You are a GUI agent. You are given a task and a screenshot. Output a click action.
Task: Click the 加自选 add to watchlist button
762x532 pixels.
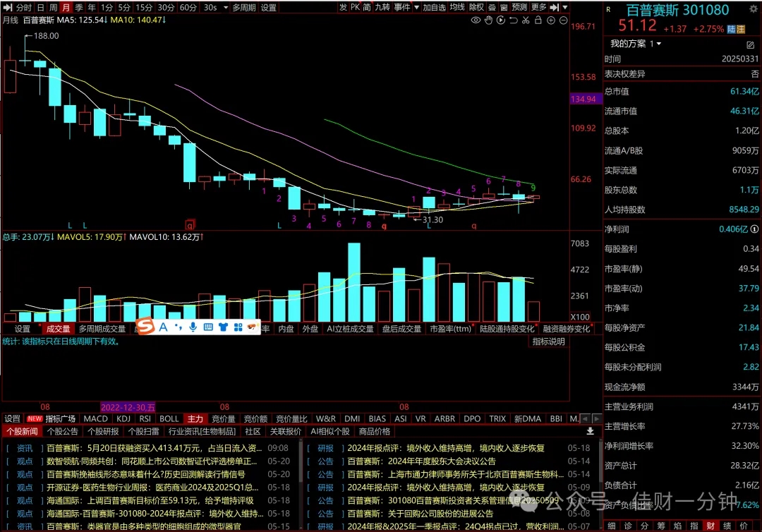434,7
